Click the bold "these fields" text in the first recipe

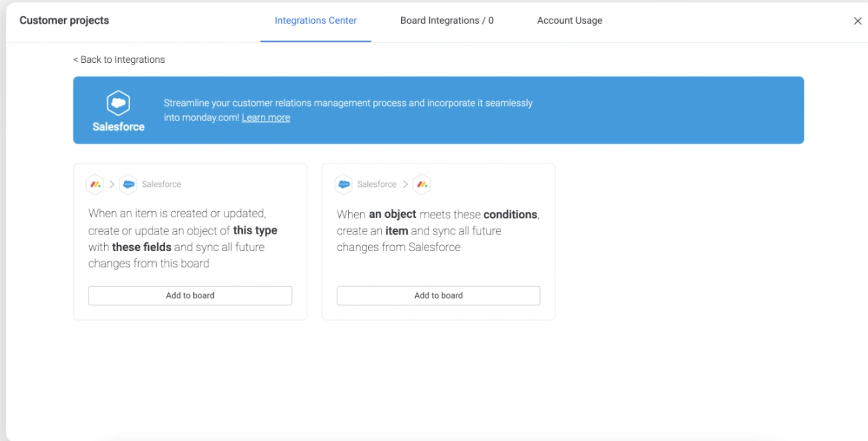click(142, 247)
